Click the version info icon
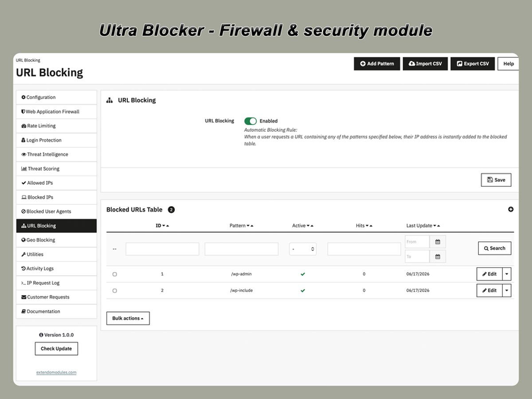 (41, 335)
